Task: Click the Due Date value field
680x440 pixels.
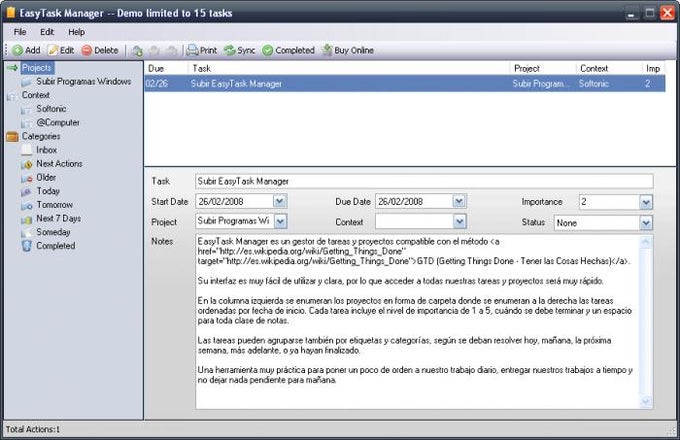Action: point(414,201)
